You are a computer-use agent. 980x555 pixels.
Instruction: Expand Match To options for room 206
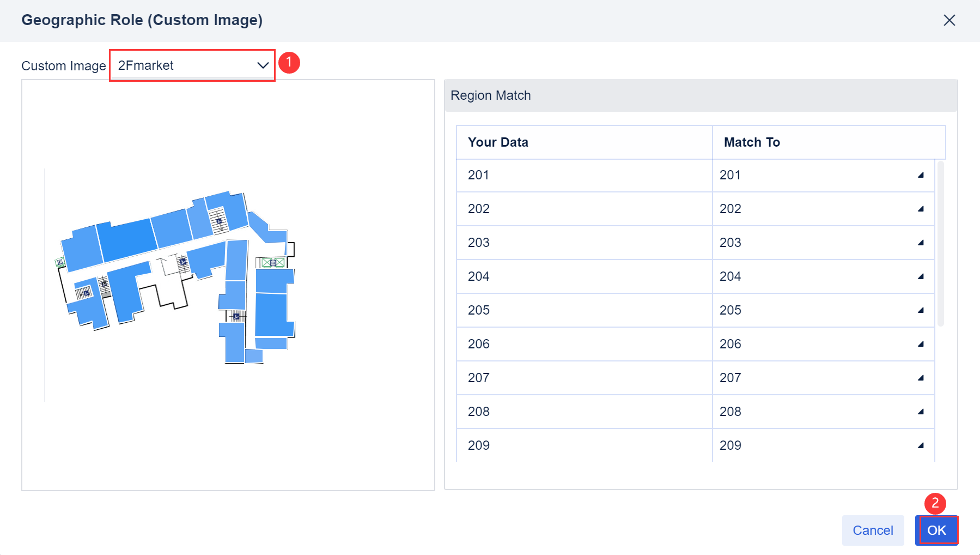point(920,344)
